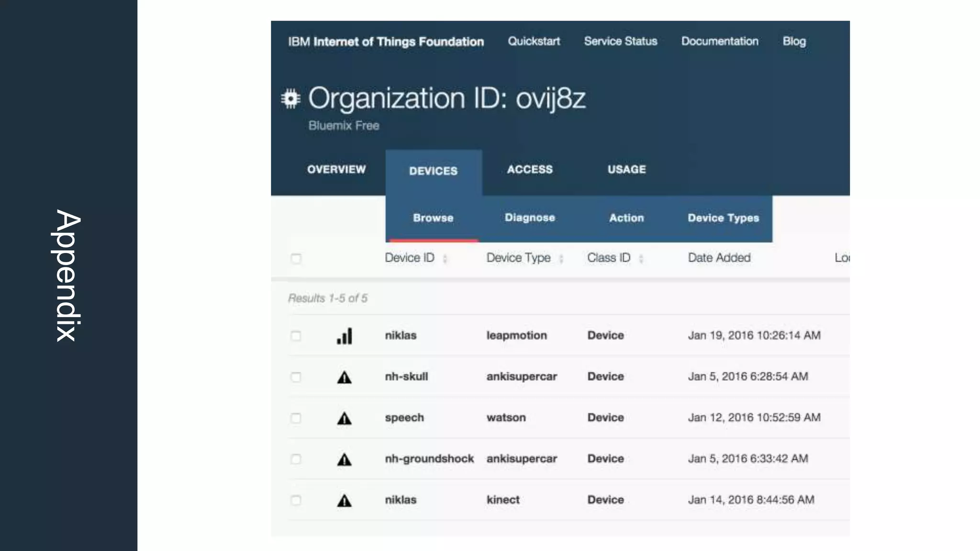Sort by the Device Type column arrows
The width and height of the screenshot is (980, 551).
(561, 259)
